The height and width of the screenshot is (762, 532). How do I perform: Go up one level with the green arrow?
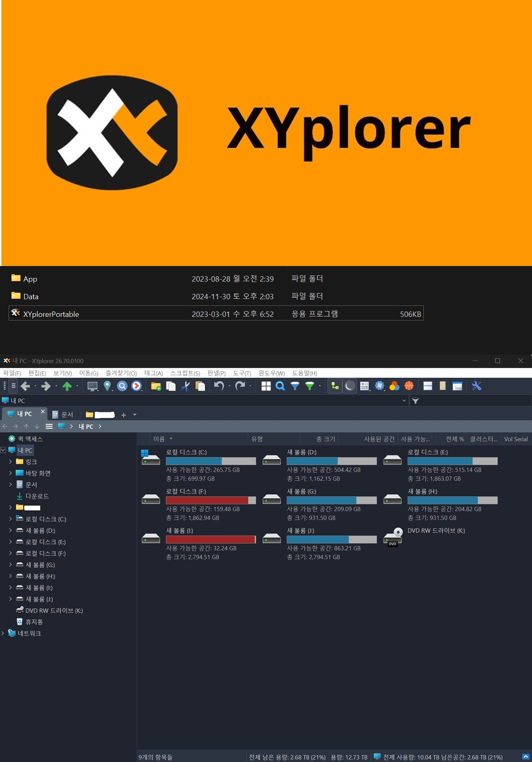[x=67, y=386]
